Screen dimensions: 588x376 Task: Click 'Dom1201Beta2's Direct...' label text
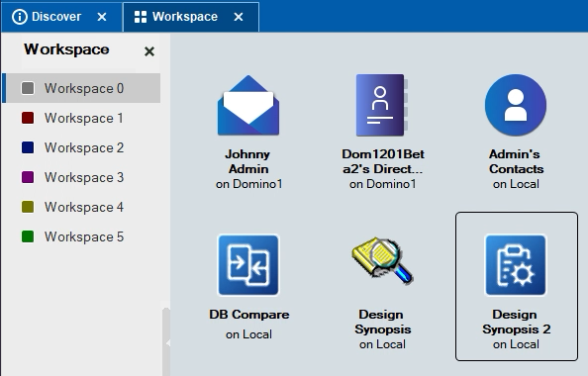click(382, 161)
